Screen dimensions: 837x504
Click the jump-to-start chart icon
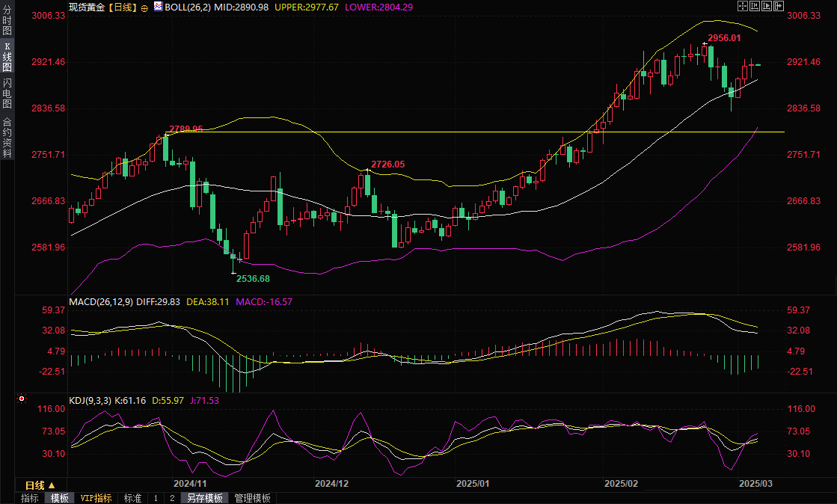754,6
